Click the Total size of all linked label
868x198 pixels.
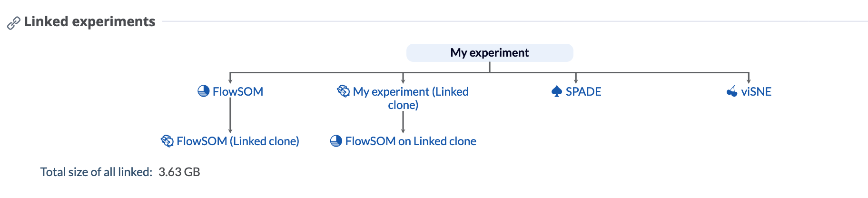coord(96,172)
